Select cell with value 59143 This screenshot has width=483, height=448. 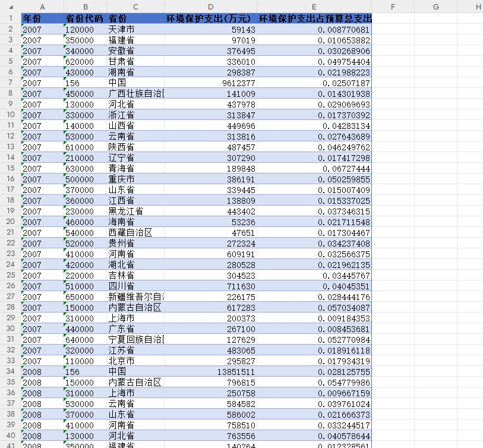coord(210,29)
